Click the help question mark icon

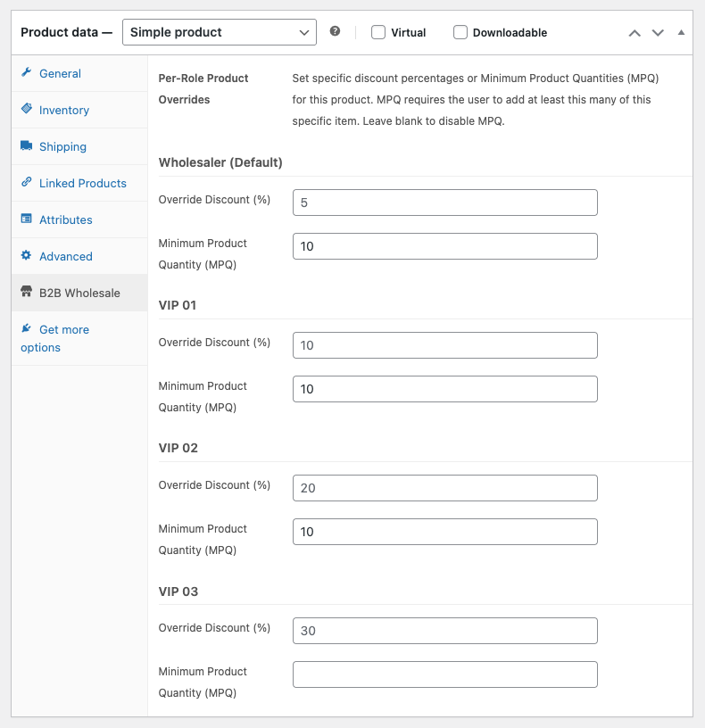tap(335, 31)
